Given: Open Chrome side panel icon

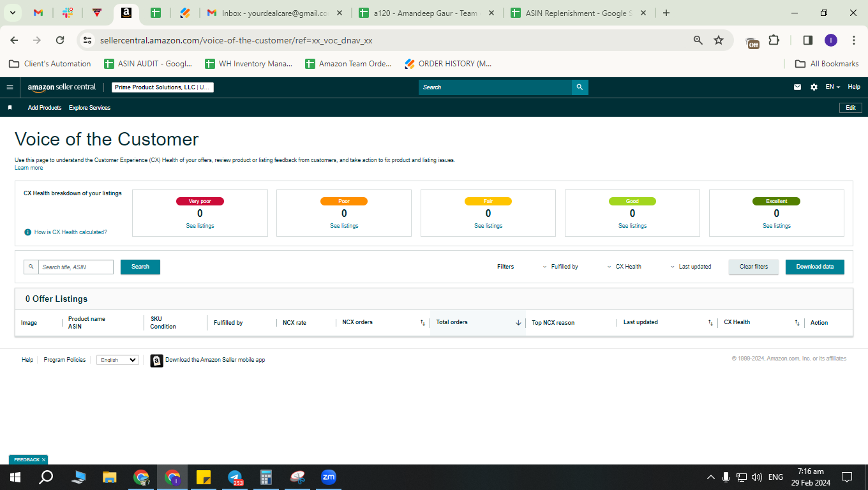Looking at the screenshot, I should [x=807, y=40].
